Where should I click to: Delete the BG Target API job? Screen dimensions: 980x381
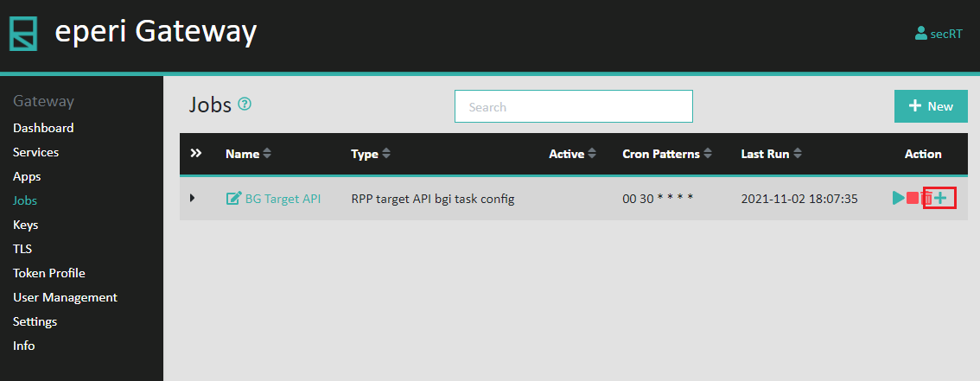tap(927, 198)
